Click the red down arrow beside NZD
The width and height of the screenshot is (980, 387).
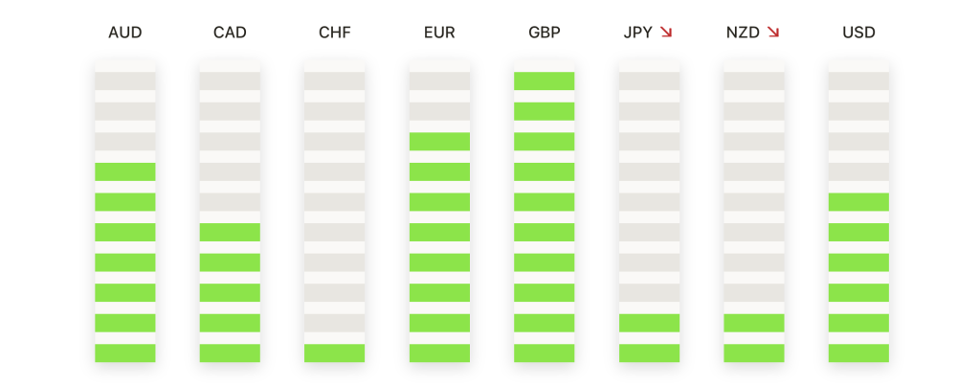tap(773, 33)
